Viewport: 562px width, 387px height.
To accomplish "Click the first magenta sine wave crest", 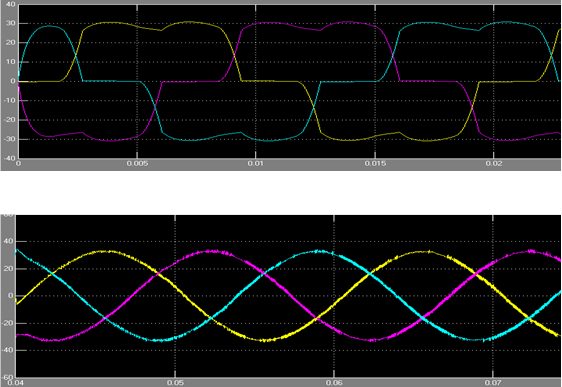I will coord(214,252).
